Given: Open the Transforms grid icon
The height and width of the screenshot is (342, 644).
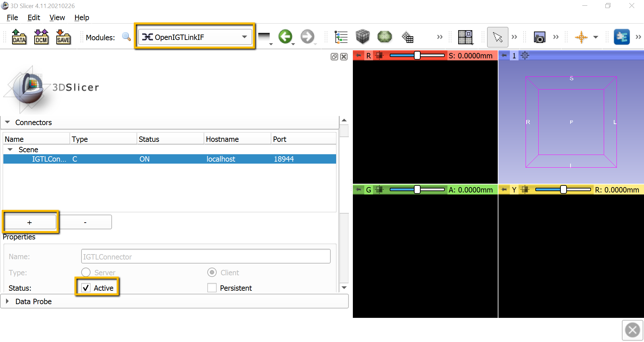Looking at the screenshot, I should (407, 37).
